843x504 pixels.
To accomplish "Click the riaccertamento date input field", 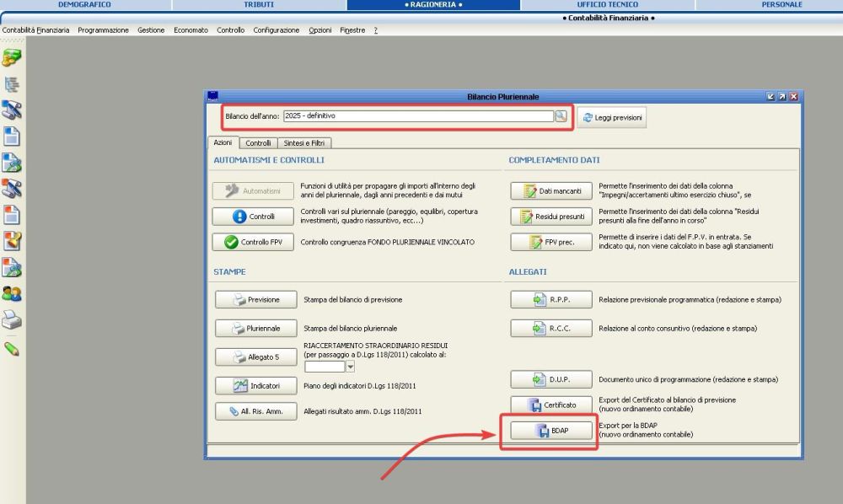I will pos(325,367).
